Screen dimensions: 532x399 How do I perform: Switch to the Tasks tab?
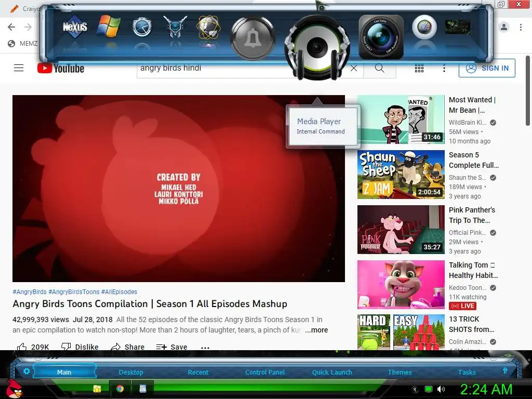467,372
